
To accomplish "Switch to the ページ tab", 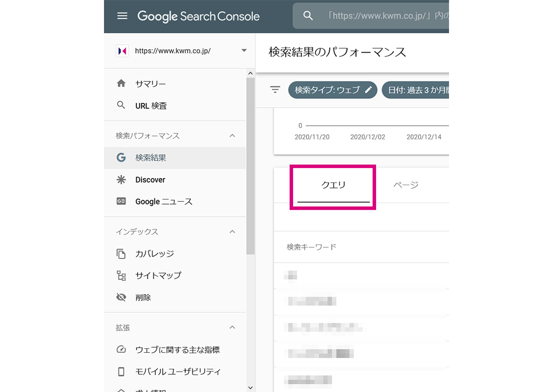I will (406, 185).
